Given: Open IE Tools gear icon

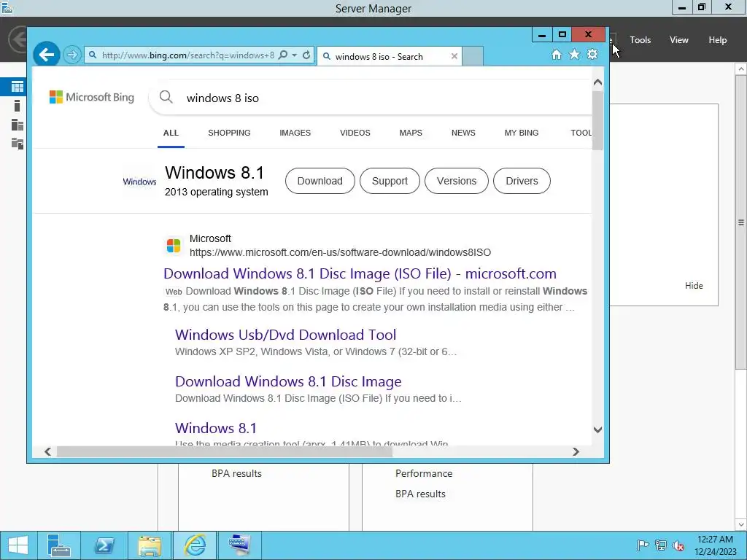Looking at the screenshot, I should click(x=592, y=55).
